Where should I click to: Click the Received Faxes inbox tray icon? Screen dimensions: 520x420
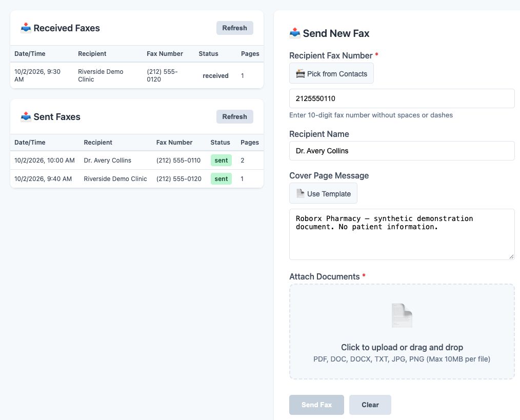click(x=26, y=28)
